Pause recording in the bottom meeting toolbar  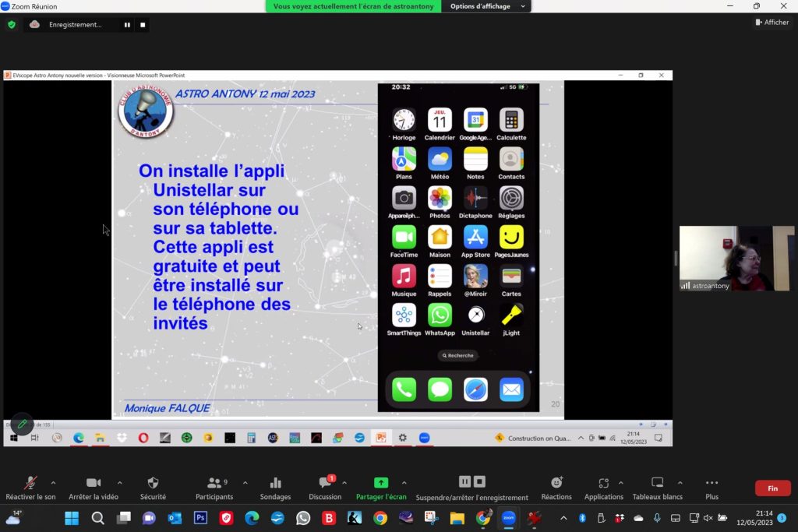[464, 481]
